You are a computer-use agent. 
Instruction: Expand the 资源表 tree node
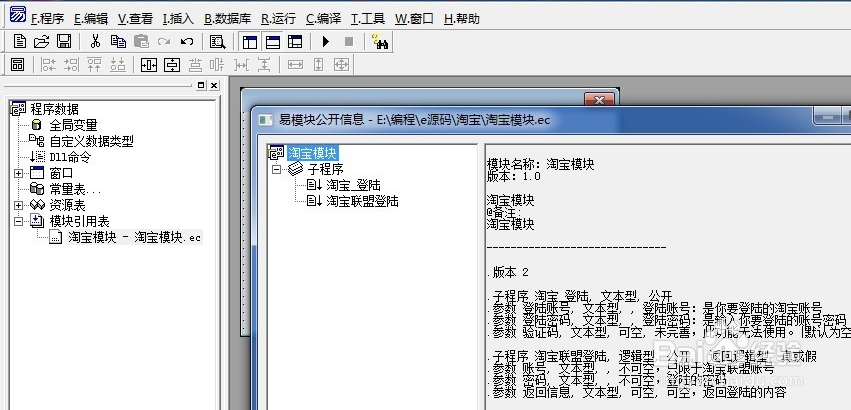click(x=18, y=205)
